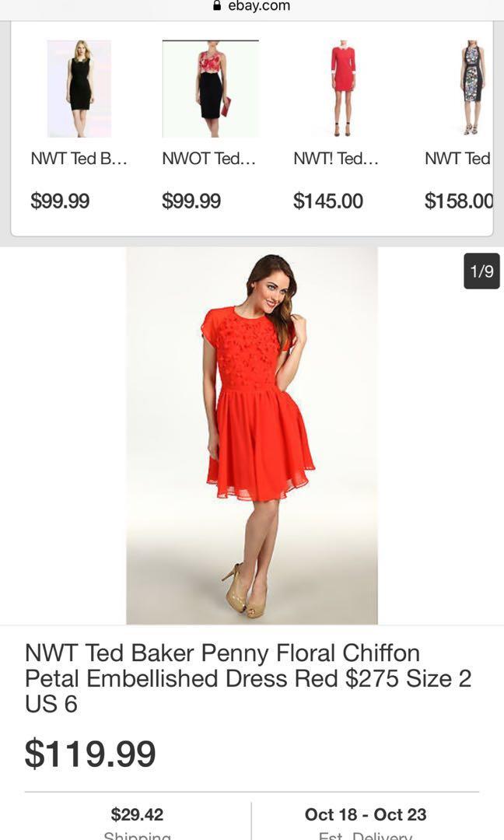
Task: Open the floral top black skirt dress thumbnail
Action: [x=211, y=89]
